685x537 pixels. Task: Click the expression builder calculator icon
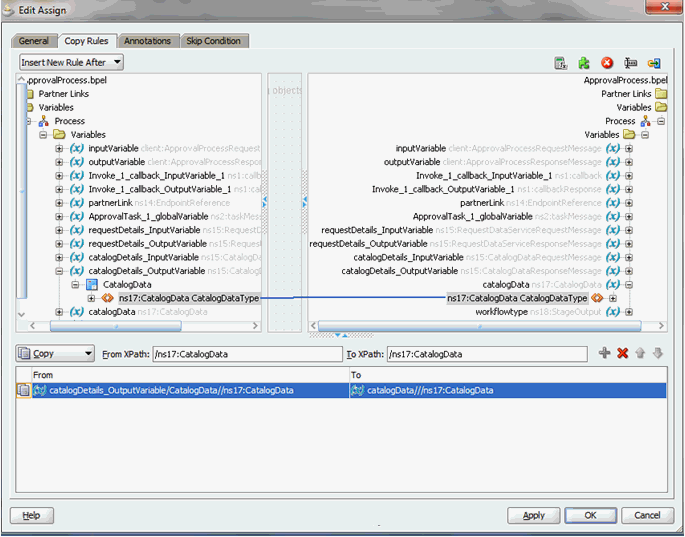coord(560,63)
